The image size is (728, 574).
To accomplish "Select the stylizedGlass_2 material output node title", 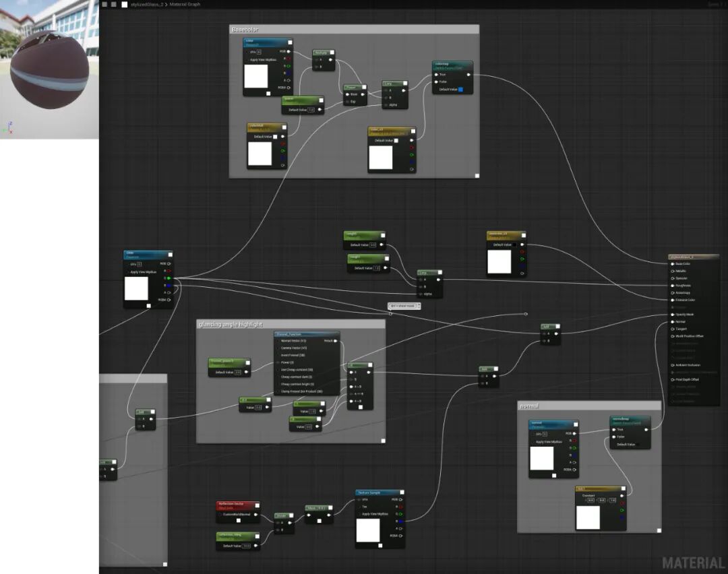I will click(682, 257).
